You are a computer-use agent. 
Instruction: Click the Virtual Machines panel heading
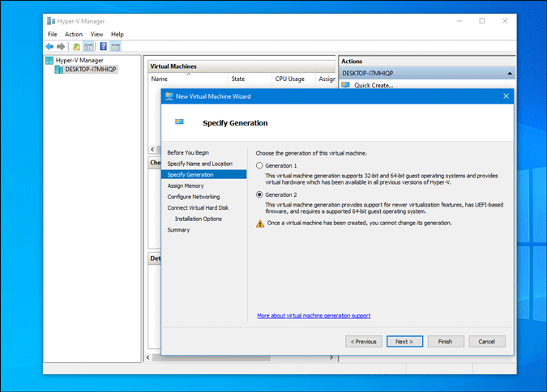(173, 66)
